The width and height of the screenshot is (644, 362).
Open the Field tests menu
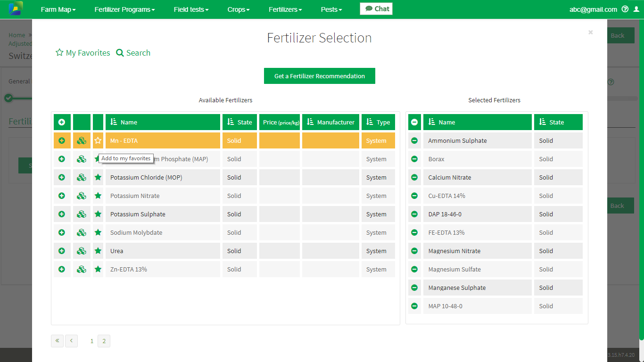(x=191, y=9)
